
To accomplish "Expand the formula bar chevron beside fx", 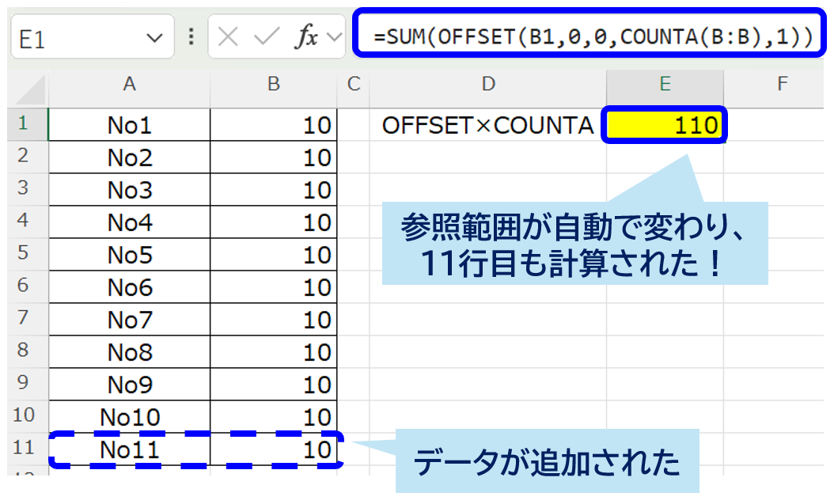I will (334, 38).
